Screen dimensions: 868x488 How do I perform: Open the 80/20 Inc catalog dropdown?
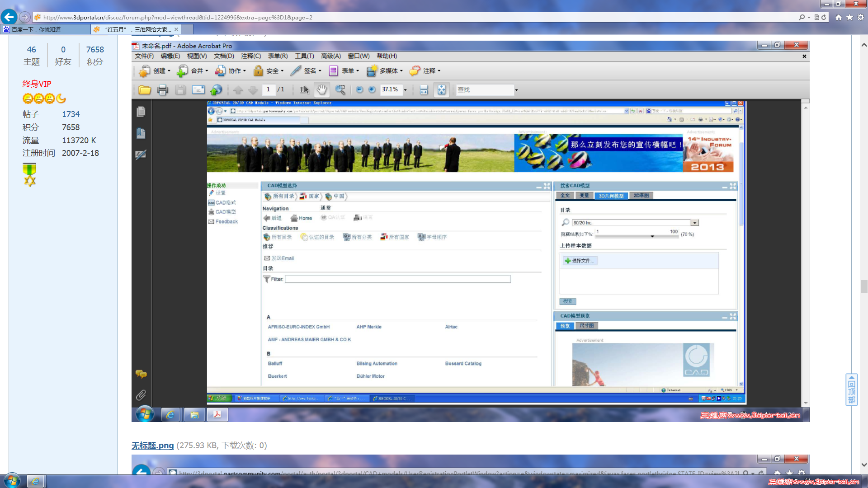pyautogui.click(x=695, y=223)
